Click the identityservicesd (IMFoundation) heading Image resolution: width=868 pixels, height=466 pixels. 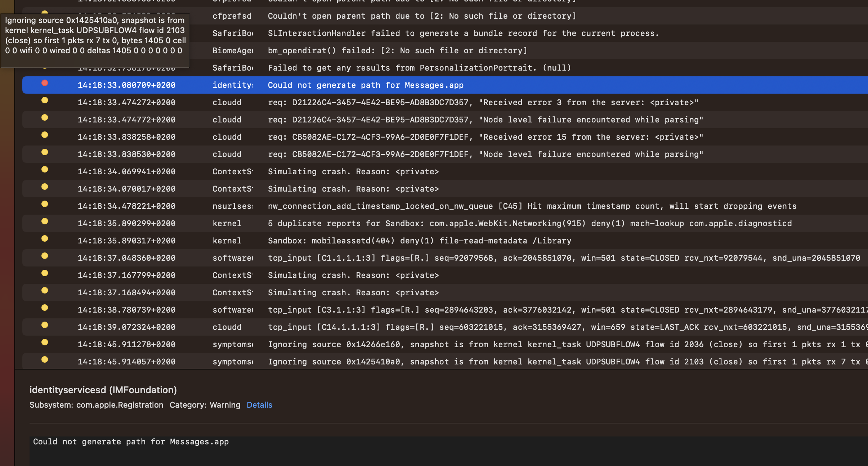tap(103, 390)
